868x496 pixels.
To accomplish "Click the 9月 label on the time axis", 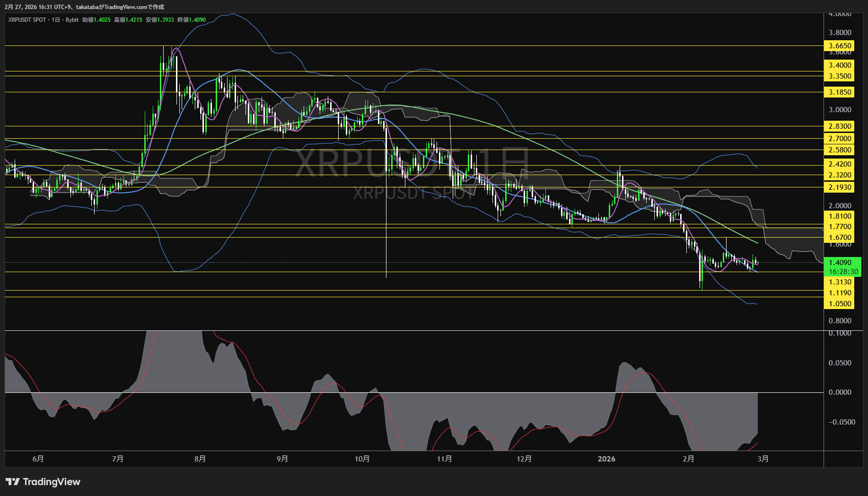I will 282,459.
